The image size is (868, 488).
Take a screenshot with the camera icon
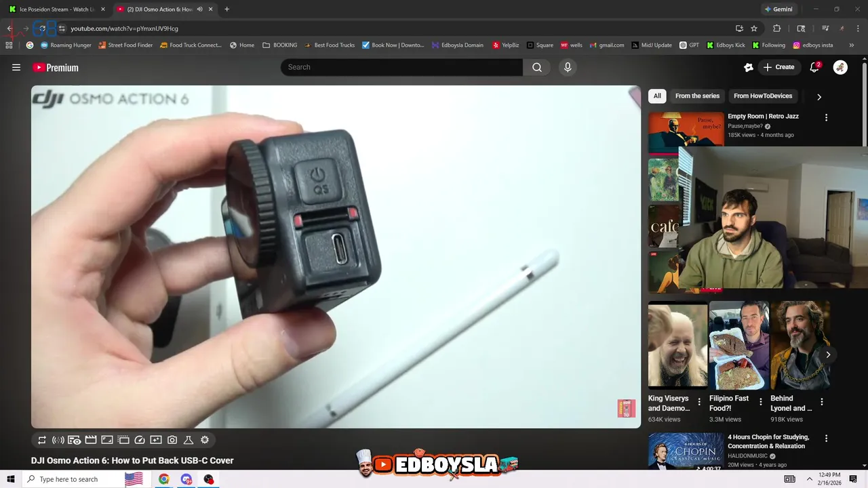click(172, 440)
